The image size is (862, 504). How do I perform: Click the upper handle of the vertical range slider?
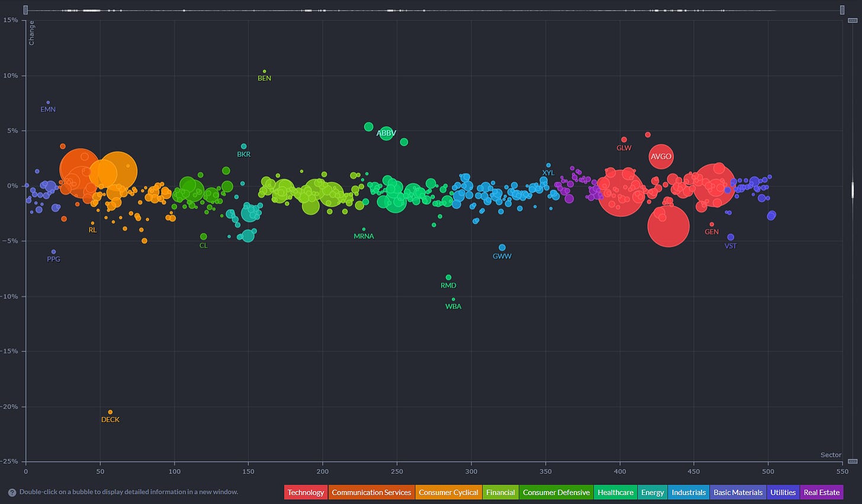pos(853,21)
